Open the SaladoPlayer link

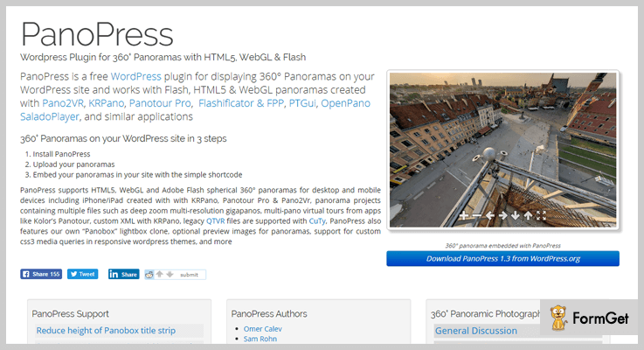49,116
